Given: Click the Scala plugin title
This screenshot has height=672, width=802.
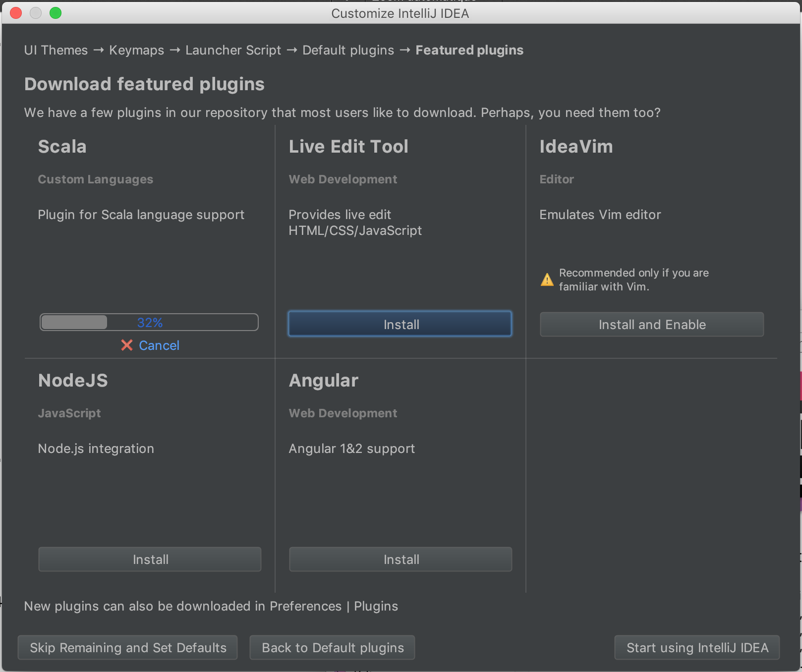Looking at the screenshot, I should click(x=62, y=147).
